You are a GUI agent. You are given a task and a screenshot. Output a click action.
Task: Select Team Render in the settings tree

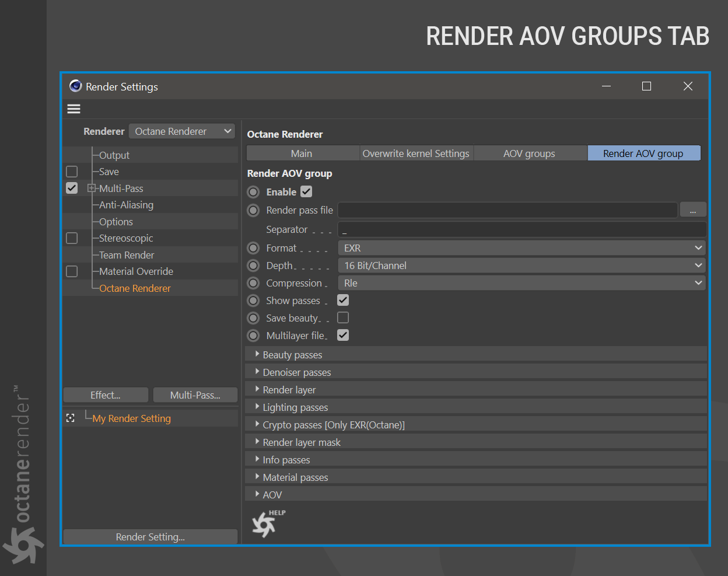coord(127,255)
